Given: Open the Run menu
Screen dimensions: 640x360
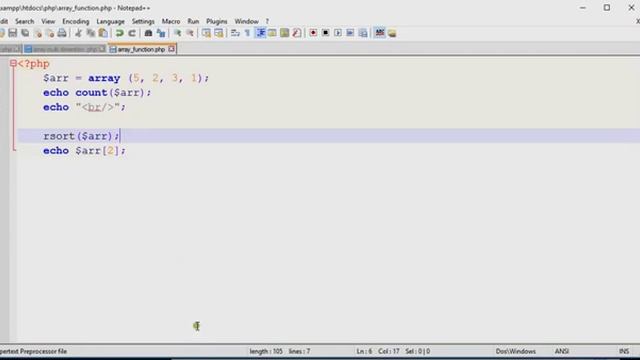Looking at the screenshot, I should tap(193, 21).
